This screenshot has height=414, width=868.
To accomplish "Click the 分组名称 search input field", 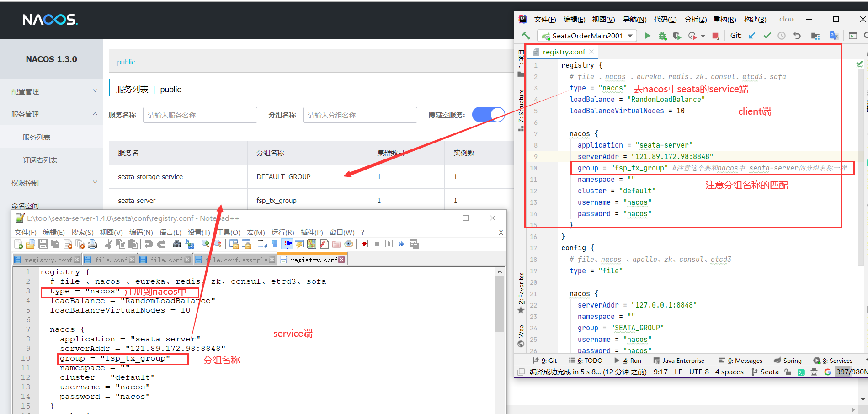I will point(360,115).
